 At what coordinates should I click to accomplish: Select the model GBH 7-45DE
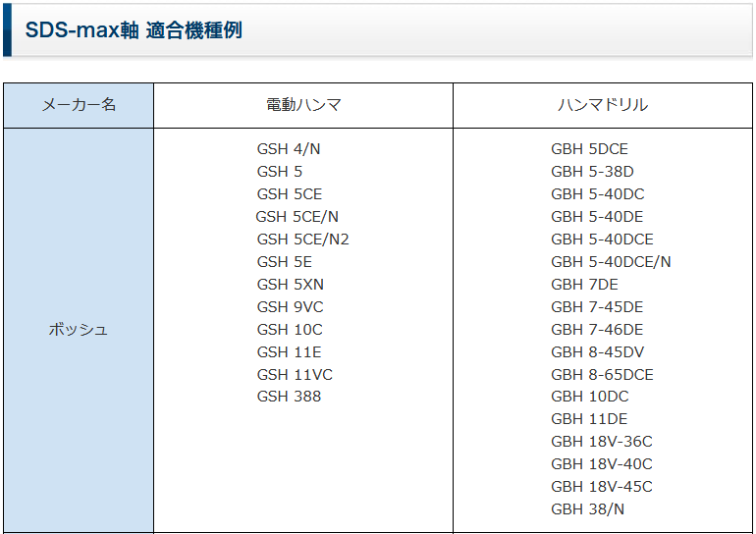coord(597,307)
